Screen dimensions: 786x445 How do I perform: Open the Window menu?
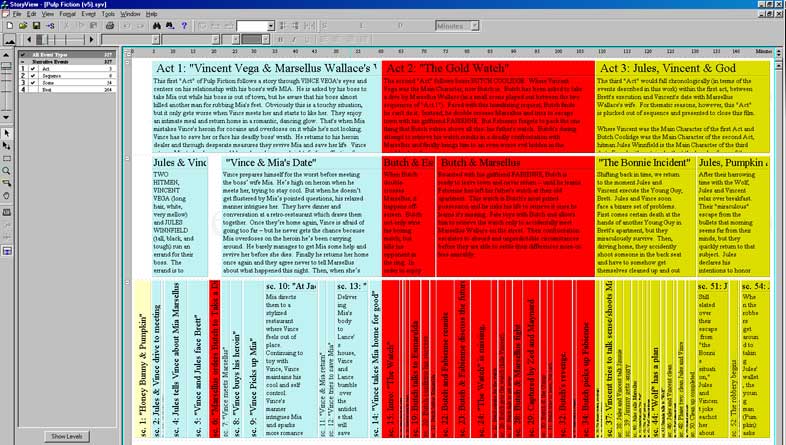tap(130, 14)
